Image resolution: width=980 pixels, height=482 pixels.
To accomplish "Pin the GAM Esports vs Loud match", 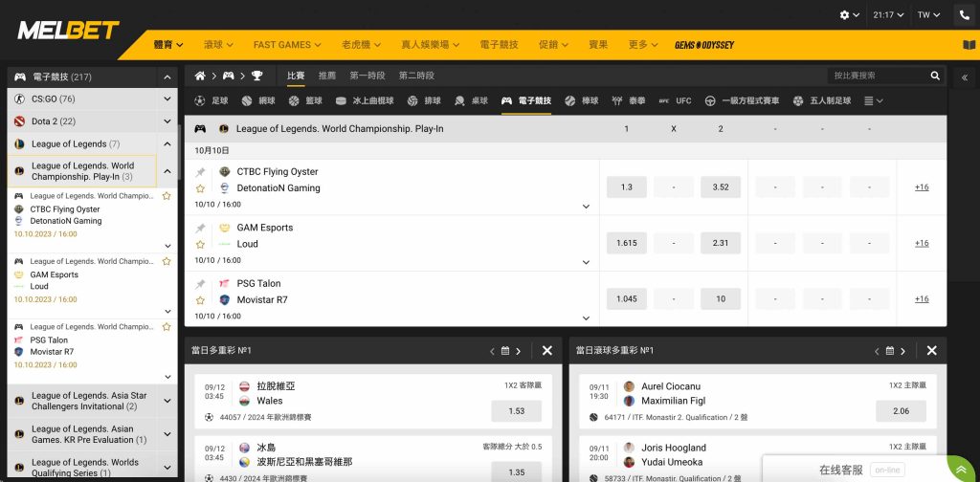I will pyautogui.click(x=200, y=229).
